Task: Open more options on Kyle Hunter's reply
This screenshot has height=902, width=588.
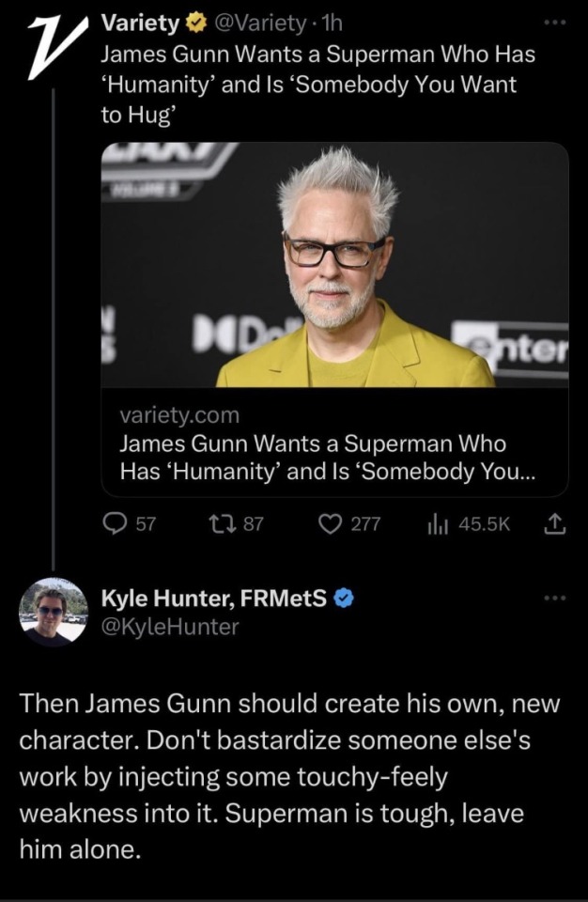Action: (556, 599)
